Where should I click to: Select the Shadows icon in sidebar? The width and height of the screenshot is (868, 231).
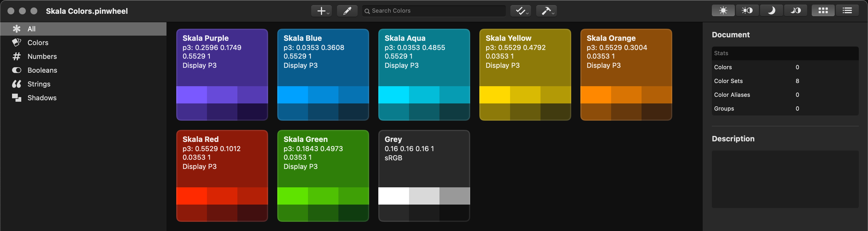17,98
